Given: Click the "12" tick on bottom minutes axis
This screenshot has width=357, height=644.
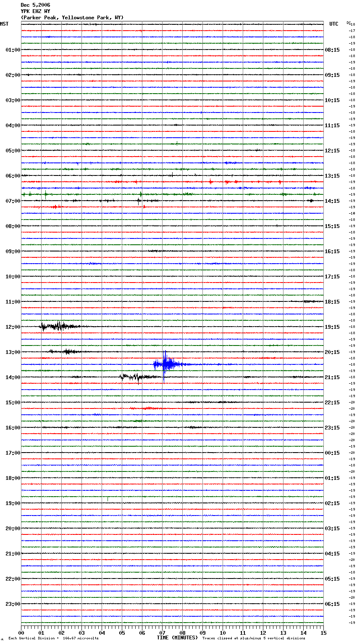Looking at the screenshot, I should click(x=263, y=633).
